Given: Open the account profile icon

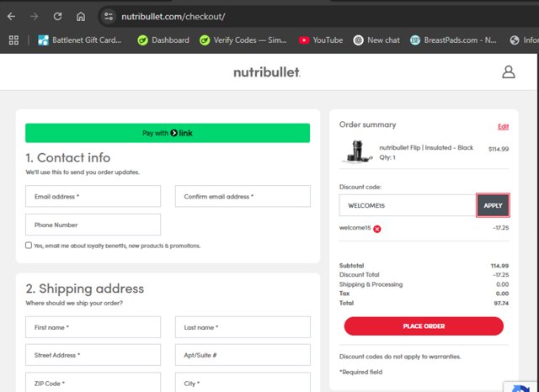Looking at the screenshot, I should coord(509,72).
